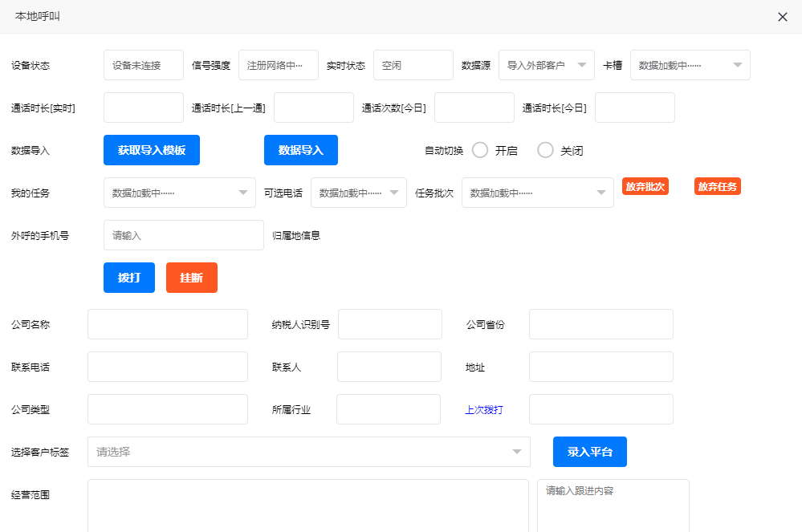Click the 公司省份 field
The height and width of the screenshot is (532, 802).
[x=601, y=324]
